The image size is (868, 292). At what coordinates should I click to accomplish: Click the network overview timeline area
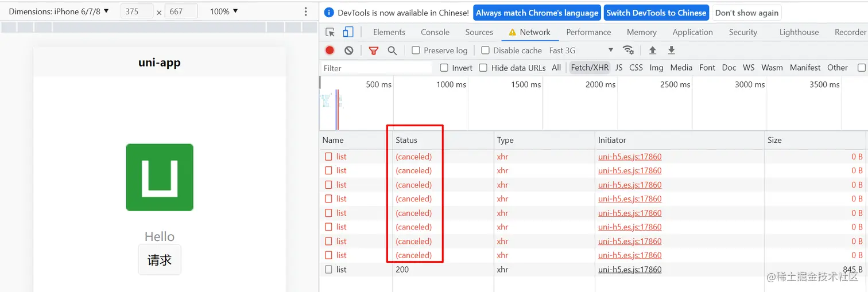[x=594, y=103]
